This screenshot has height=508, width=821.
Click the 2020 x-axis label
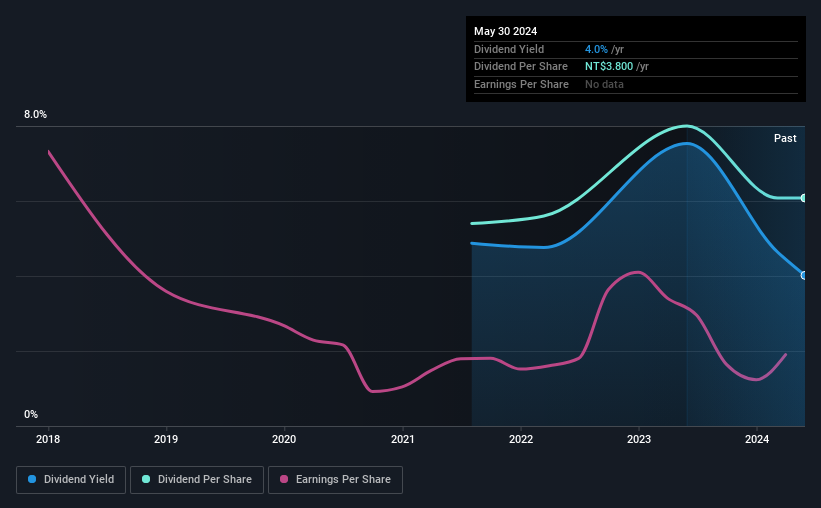point(284,439)
